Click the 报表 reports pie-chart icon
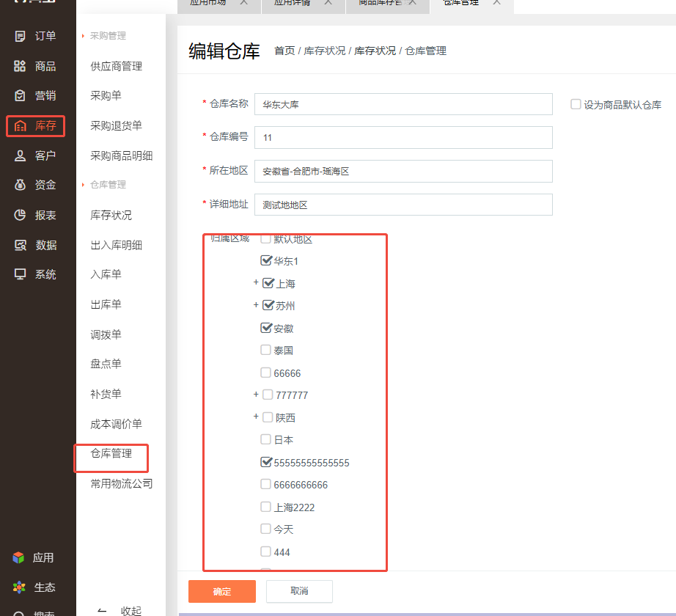Viewport: 676px width, 616px height. tap(20, 215)
